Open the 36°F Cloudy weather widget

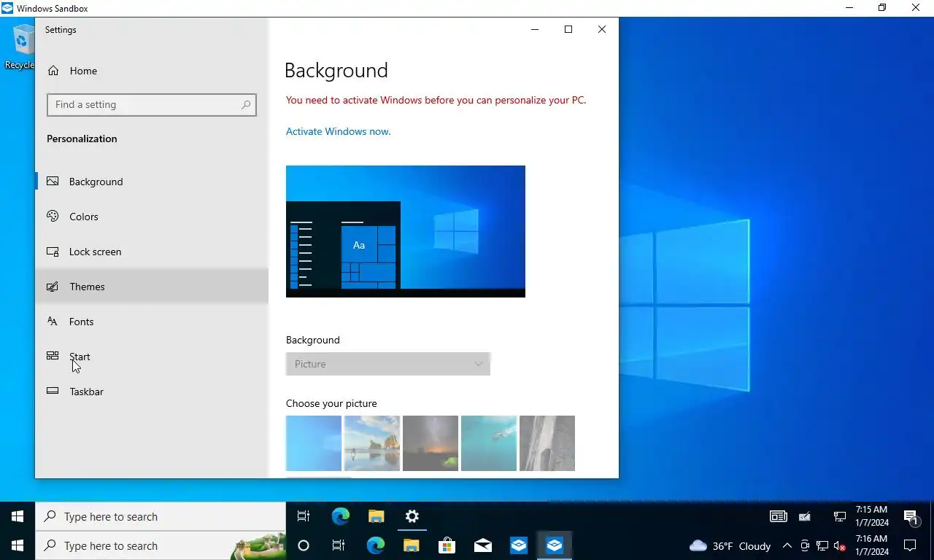(730, 545)
